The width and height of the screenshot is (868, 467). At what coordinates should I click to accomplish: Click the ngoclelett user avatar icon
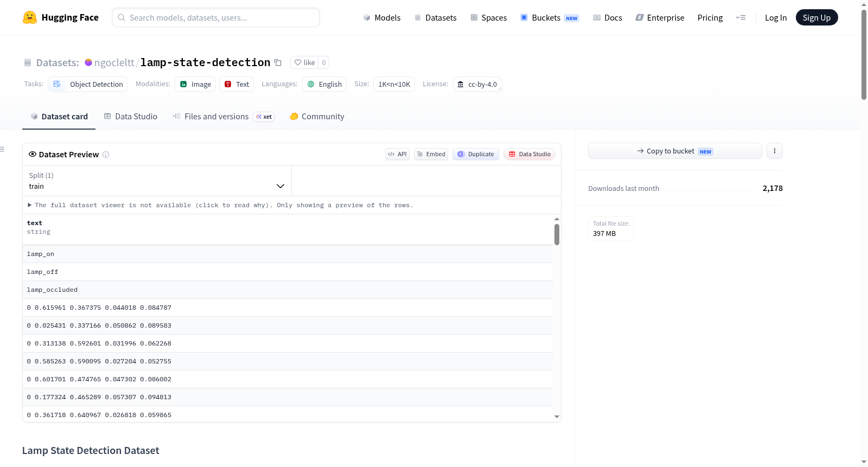point(88,62)
